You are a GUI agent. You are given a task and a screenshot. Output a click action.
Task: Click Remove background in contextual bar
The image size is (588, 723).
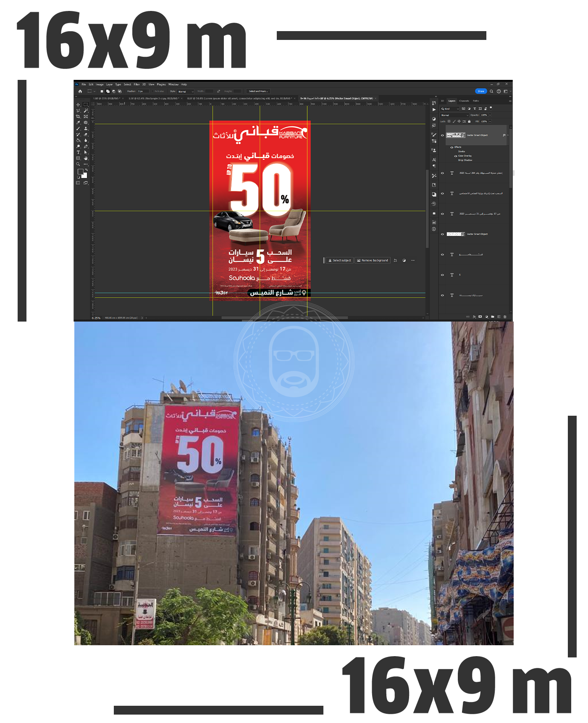click(x=373, y=260)
